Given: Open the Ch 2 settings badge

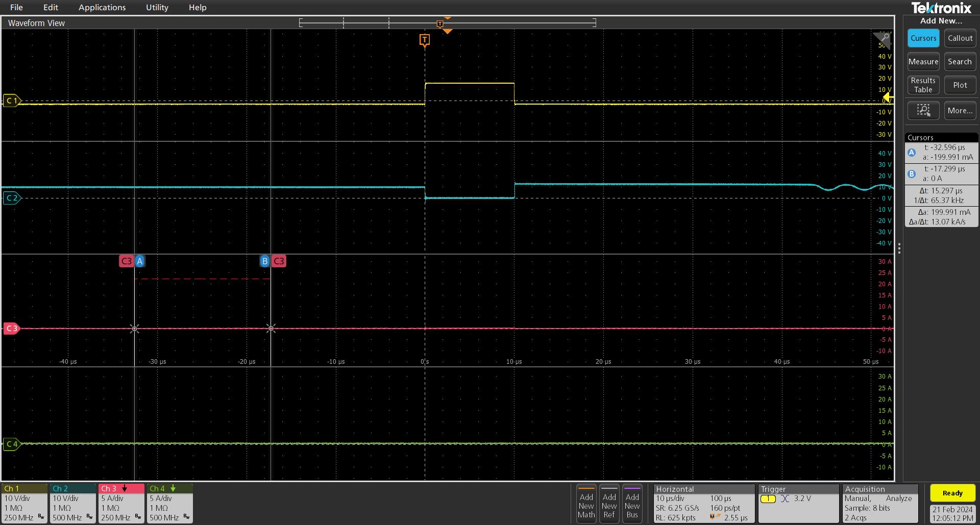Looking at the screenshot, I should click(72, 503).
